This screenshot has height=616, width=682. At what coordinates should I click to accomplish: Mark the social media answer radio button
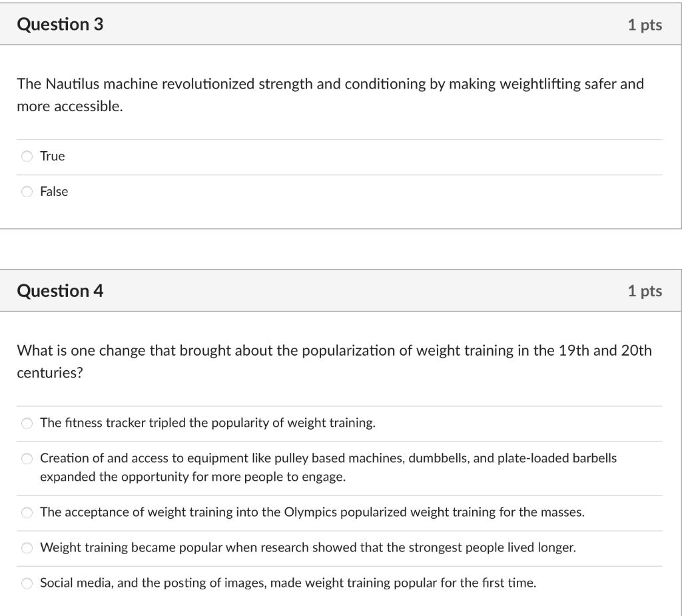[x=27, y=583]
